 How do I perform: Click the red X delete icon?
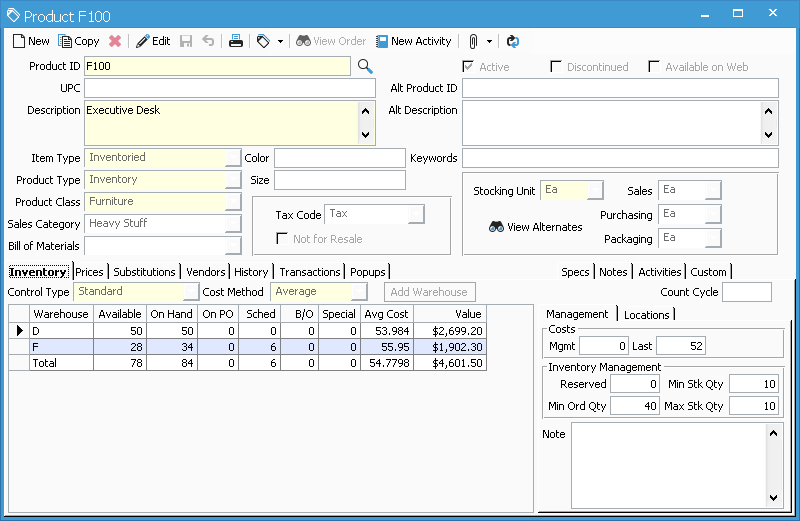click(x=115, y=41)
